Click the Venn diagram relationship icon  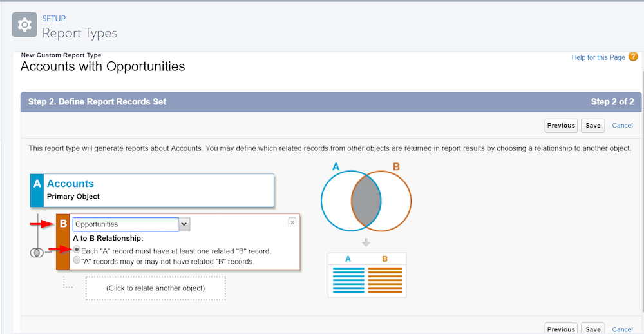click(x=35, y=253)
